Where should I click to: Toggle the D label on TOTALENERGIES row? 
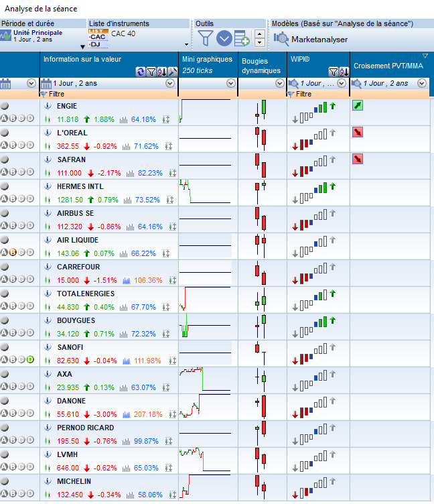pos(30,306)
